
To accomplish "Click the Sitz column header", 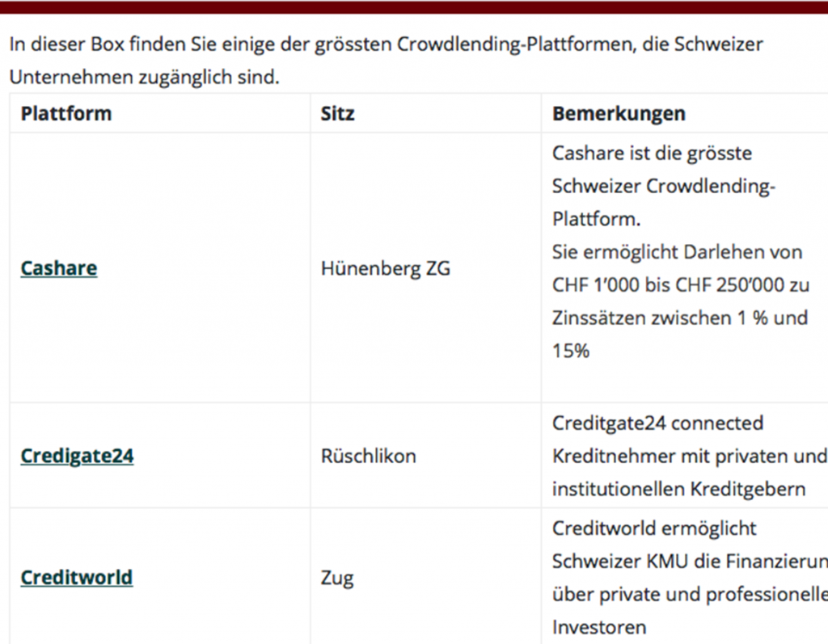I will pos(337,113).
